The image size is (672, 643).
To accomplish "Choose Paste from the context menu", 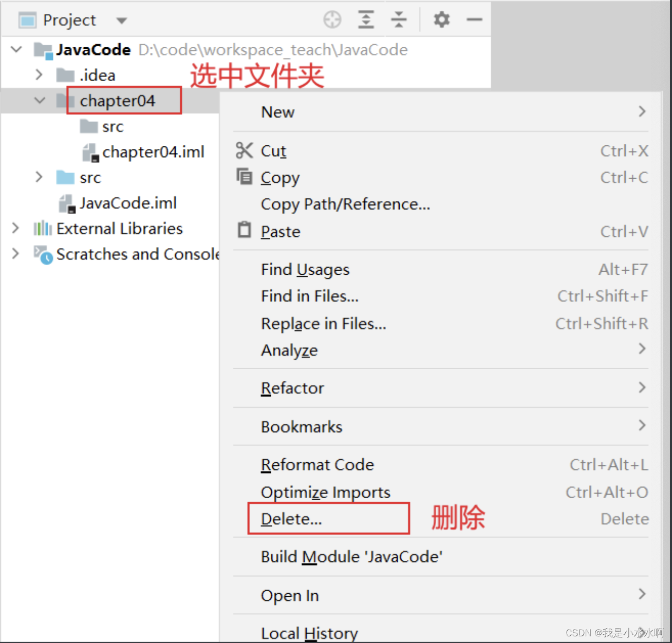I will [441, 232].
